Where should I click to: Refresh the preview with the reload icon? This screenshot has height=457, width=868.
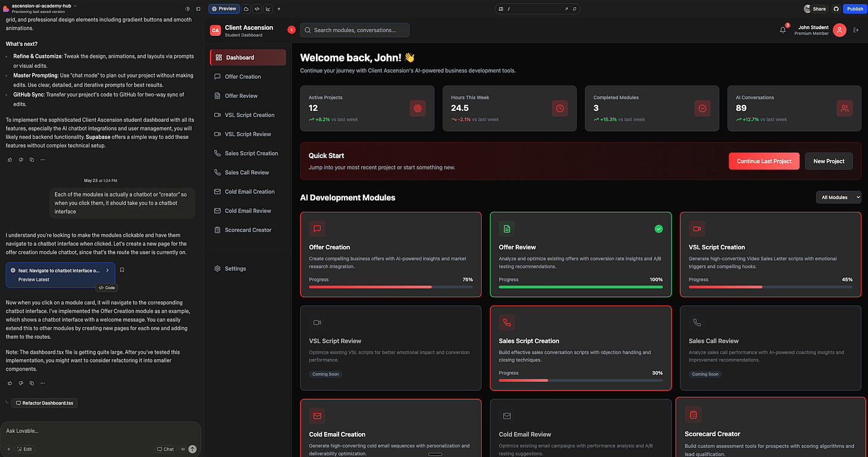(x=575, y=9)
